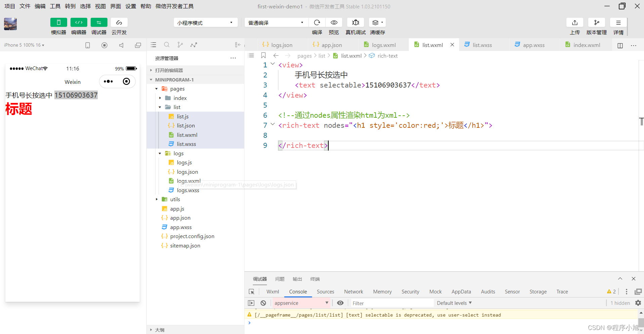644x334 pixels.
Task: Open the console settings gear icon
Action: point(638,303)
